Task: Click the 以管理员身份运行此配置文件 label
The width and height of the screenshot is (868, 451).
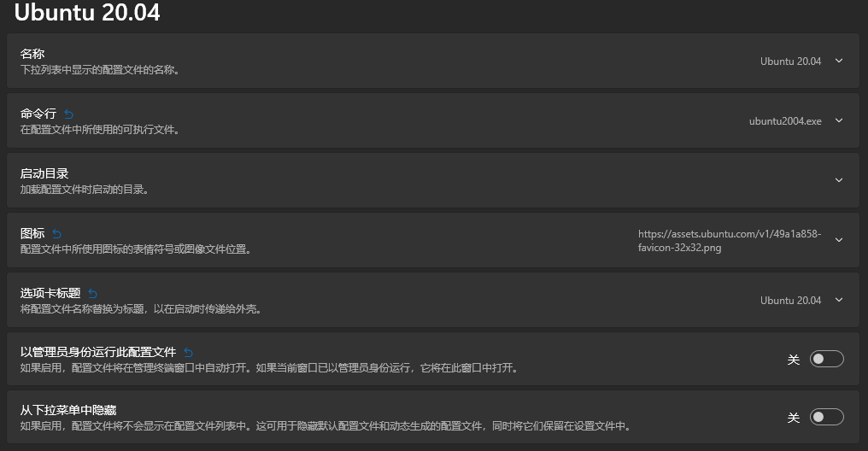Action: tap(98, 352)
